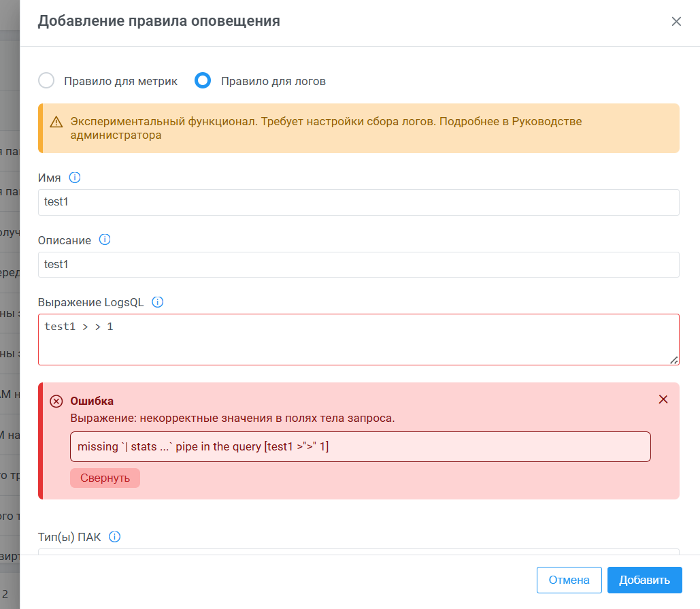This screenshot has width=700, height=609.
Task: Click inside the Выражение LogsQL textarea
Action: coord(359,340)
